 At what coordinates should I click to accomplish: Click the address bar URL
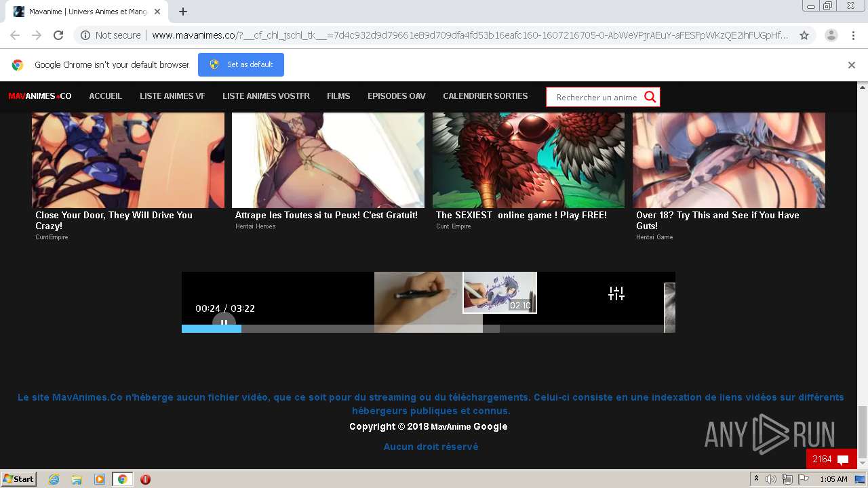(469, 35)
